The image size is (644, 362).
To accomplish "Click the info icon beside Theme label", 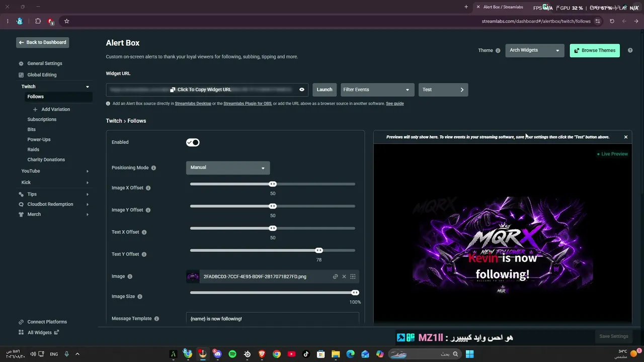I will (498, 50).
